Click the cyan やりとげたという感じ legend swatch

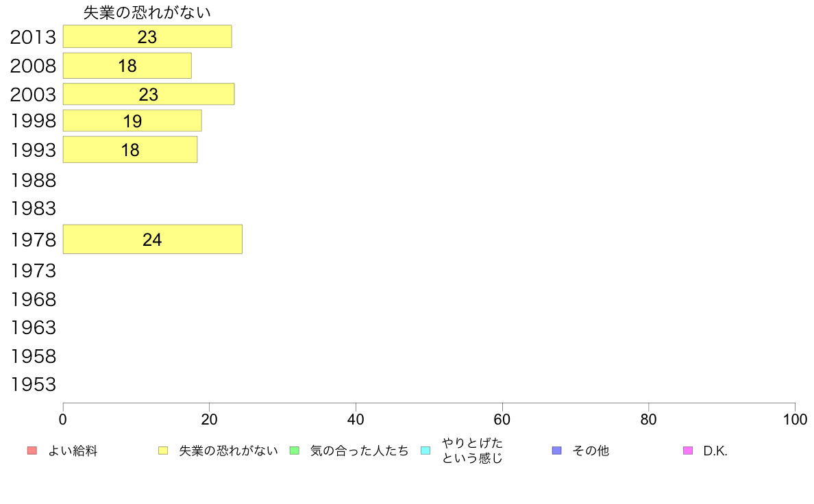(x=425, y=451)
